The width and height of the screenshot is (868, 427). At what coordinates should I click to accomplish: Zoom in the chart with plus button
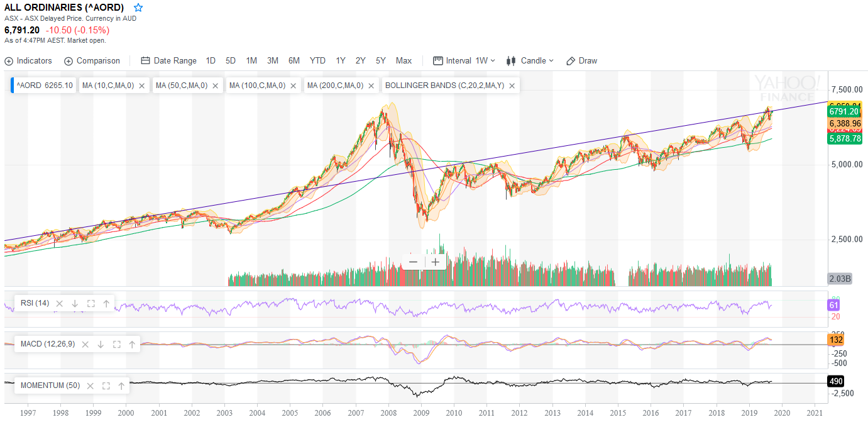436,262
